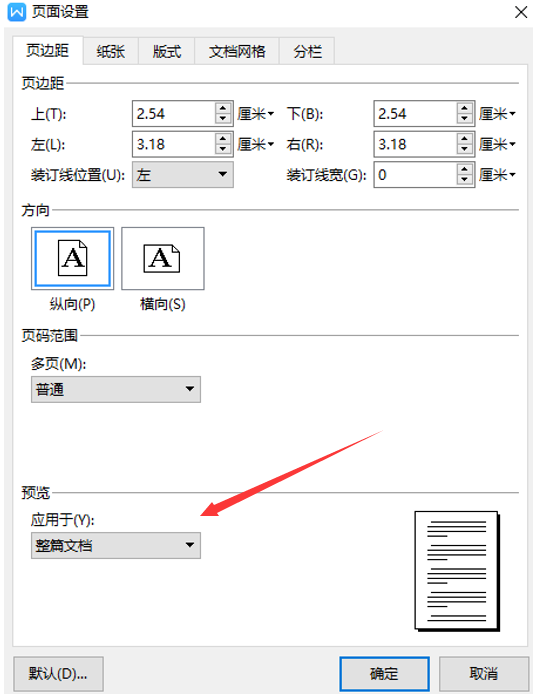Image resolution: width=540 pixels, height=696 pixels.
Task: Close the 页面设置 dialog
Action: pos(521,12)
